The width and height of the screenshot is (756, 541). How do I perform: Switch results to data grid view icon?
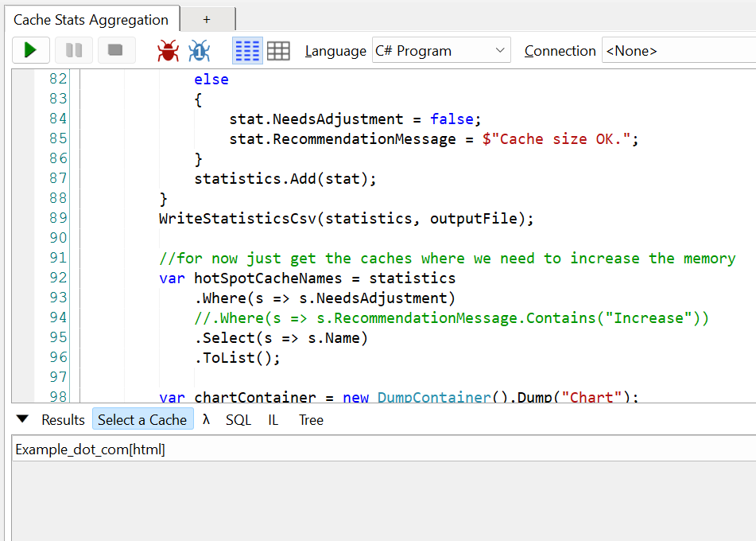[x=279, y=51]
